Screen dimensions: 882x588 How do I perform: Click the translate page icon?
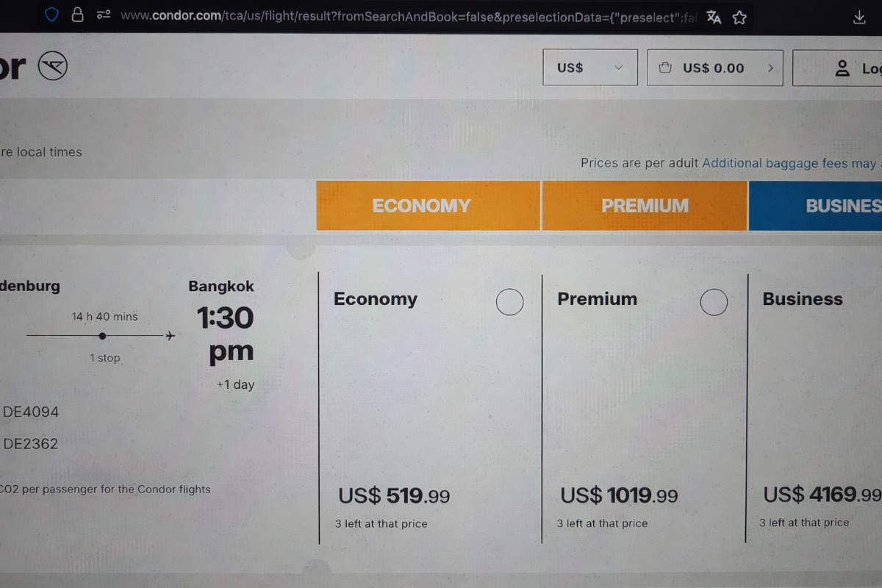coord(714,17)
